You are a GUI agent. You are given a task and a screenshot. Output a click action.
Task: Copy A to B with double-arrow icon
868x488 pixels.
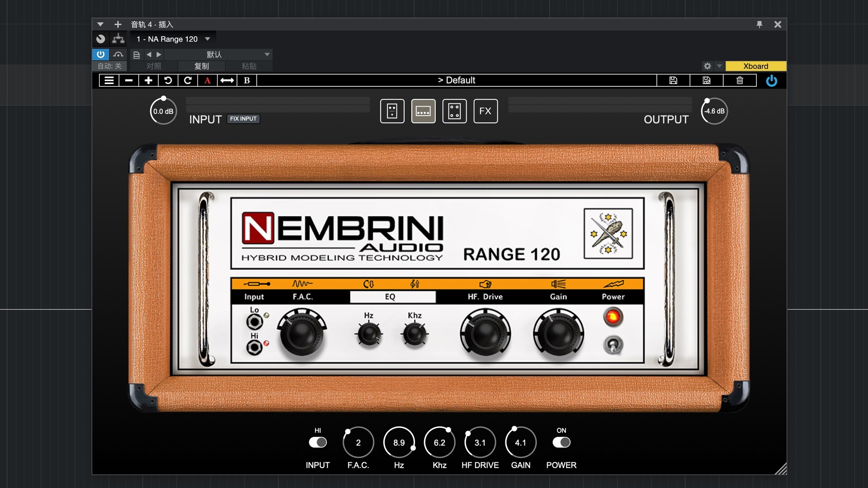(227, 80)
